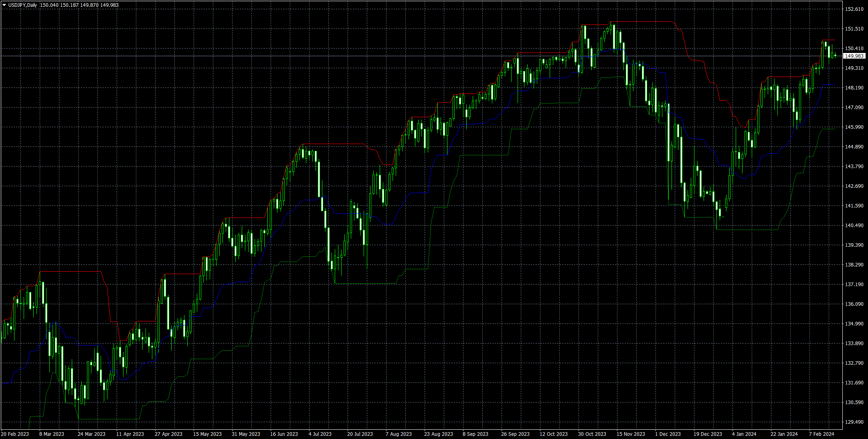Click the 152.610 price scale label

click(854, 9)
